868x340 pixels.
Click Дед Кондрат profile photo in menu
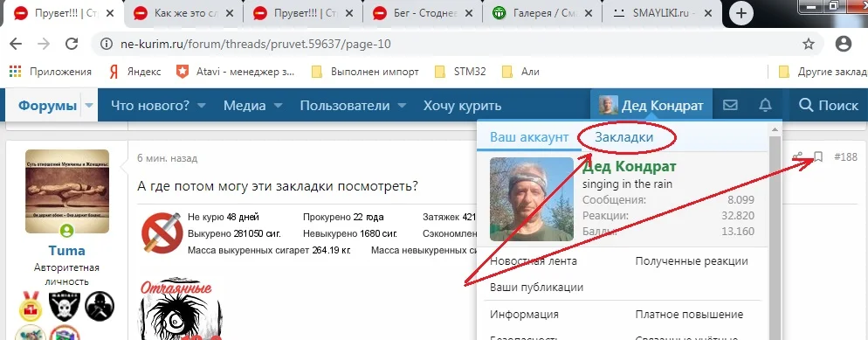click(x=532, y=199)
